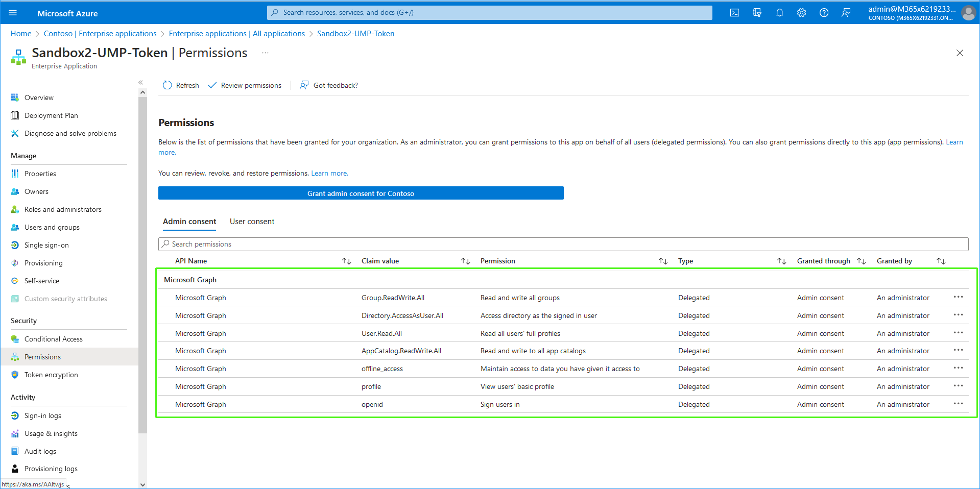Image resolution: width=980 pixels, height=489 pixels.
Task: Click the Sign-in logs icon
Action: [x=15, y=415]
